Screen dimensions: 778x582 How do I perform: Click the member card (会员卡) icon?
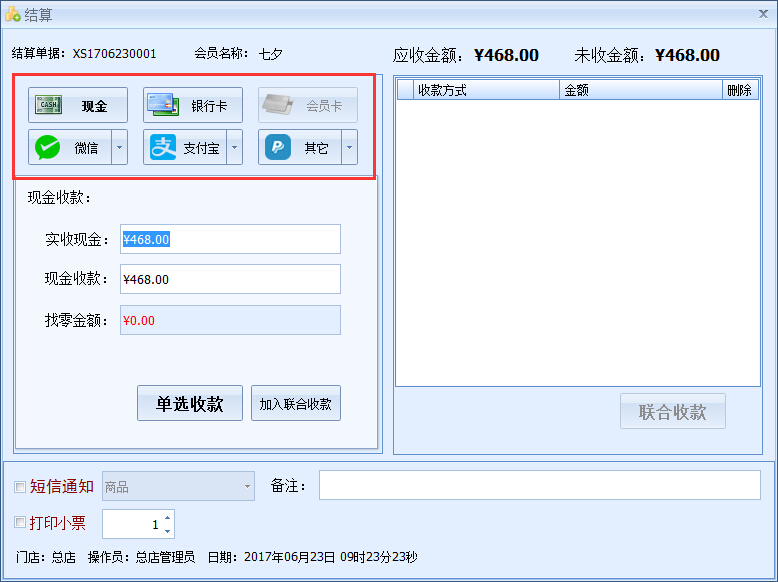[277, 105]
